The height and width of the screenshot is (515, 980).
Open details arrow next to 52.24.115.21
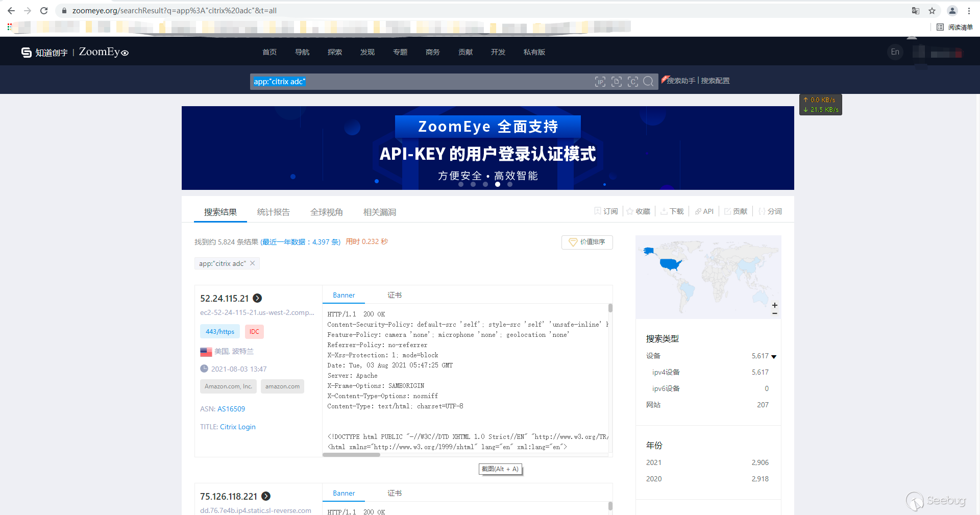tap(258, 298)
